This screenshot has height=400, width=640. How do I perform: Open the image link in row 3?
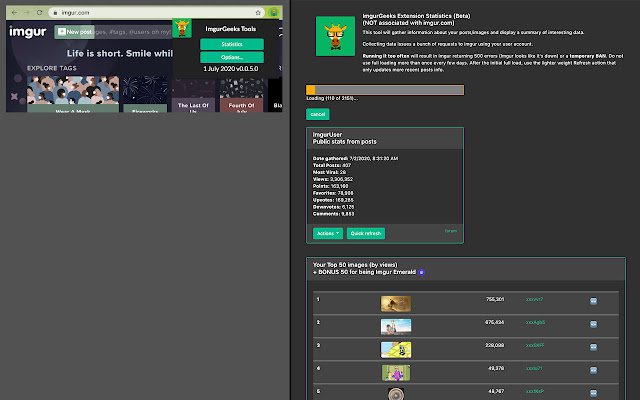pyautogui.click(x=535, y=345)
